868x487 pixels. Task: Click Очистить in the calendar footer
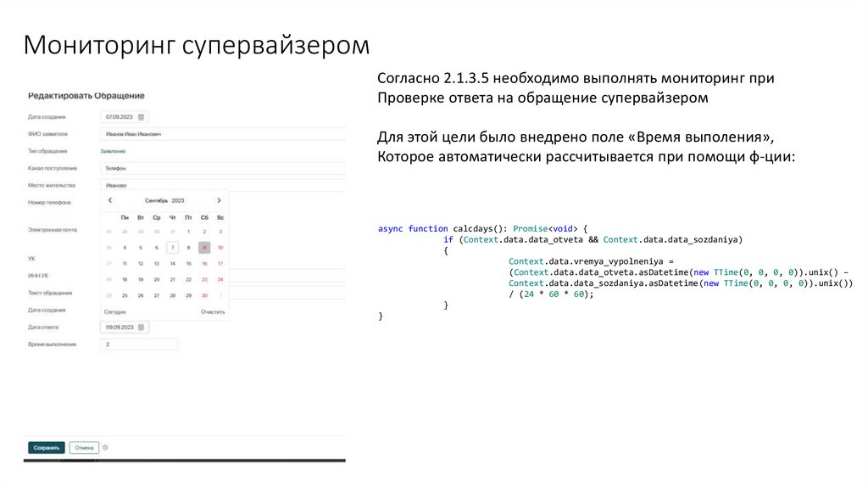[213, 312]
